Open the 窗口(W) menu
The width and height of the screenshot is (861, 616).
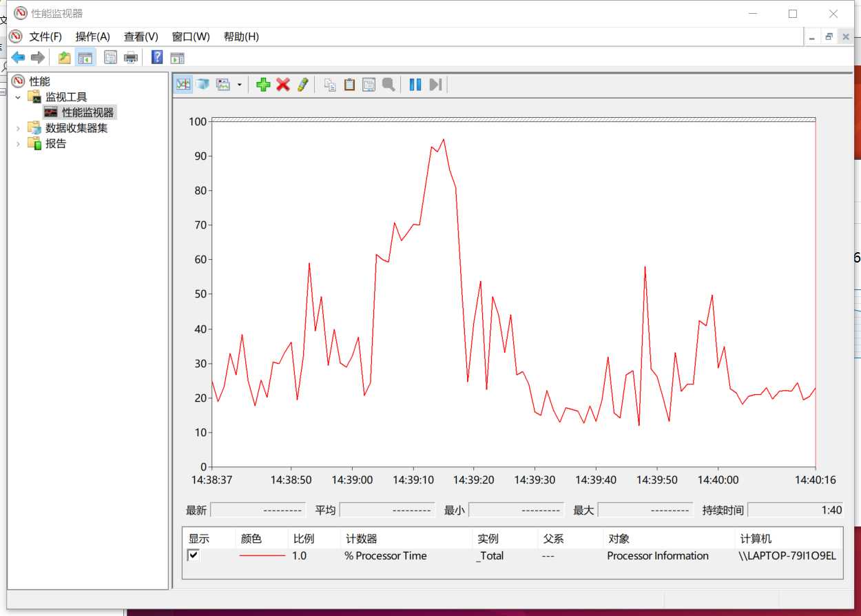[x=191, y=37]
